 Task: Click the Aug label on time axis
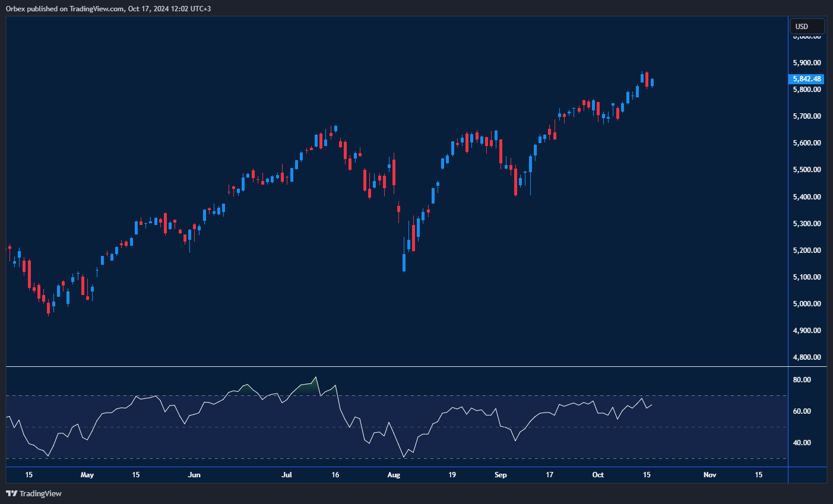pyautogui.click(x=393, y=475)
